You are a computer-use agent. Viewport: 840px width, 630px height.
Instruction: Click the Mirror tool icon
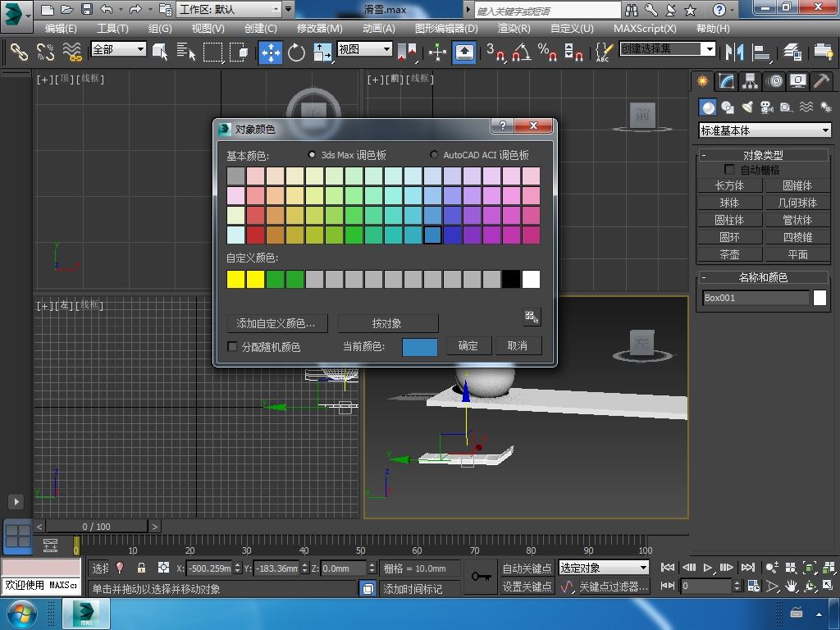[734, 52]
